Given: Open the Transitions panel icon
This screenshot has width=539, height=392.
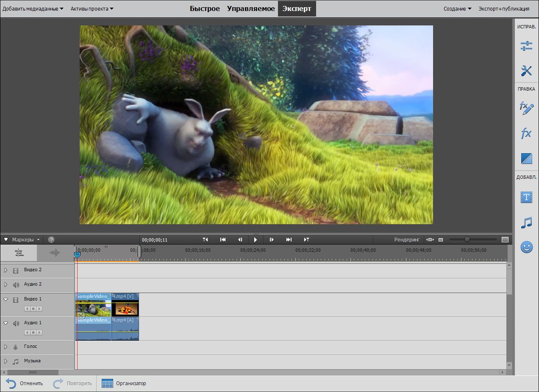Looking at the screenshot, I should point(526,159).
